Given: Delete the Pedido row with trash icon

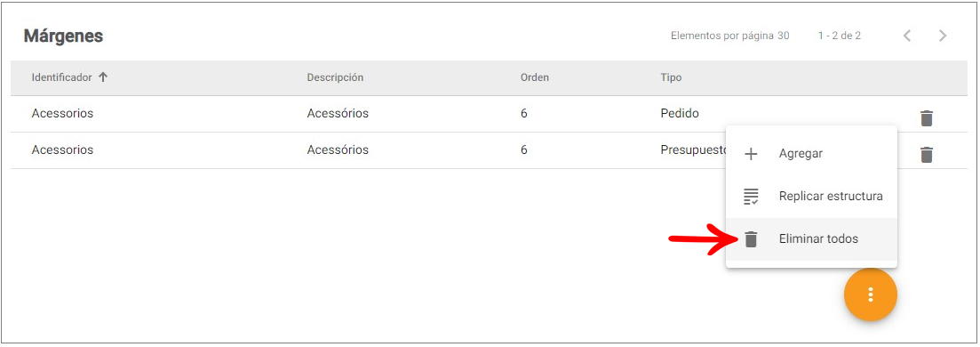Looking at the screenshot, I should click(x=927, y=117).
